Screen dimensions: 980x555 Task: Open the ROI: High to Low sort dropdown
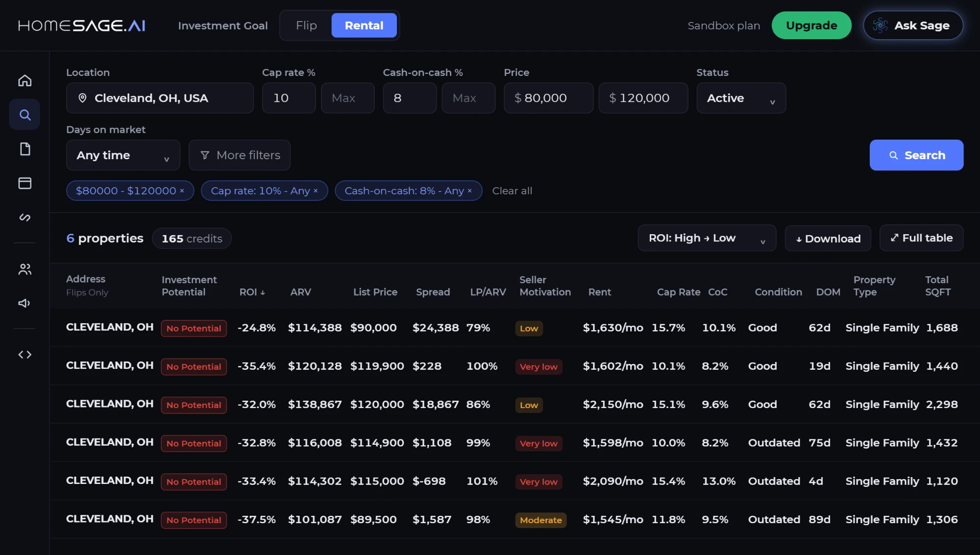(x=707, y=238)
